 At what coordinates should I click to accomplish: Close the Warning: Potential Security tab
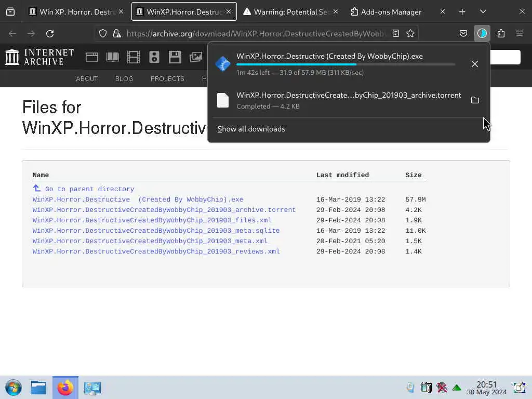[336, 12]
